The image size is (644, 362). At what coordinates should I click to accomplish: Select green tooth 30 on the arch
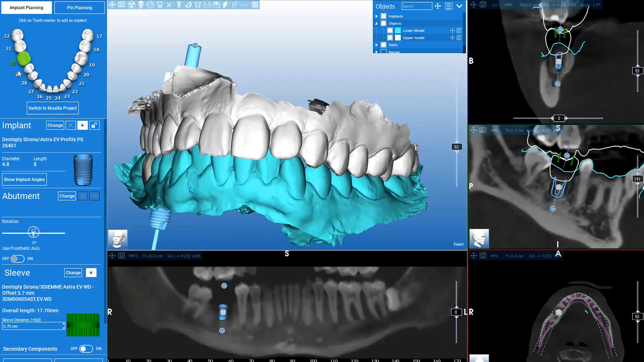[24, 58]
